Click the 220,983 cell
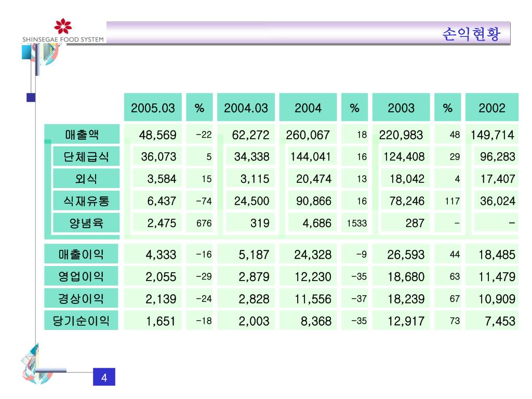Viewport: 532px width, 399px height. (401, 135)
